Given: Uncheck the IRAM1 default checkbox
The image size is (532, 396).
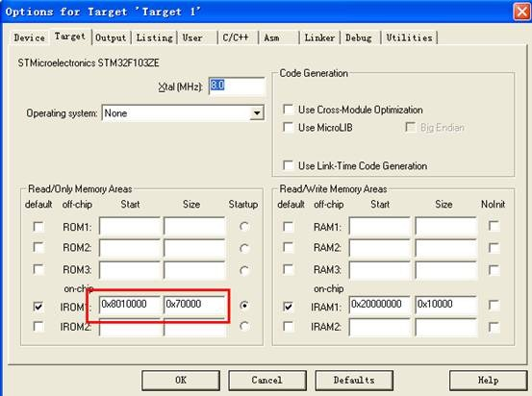Looking at the screenshot, I should point(288,307).
